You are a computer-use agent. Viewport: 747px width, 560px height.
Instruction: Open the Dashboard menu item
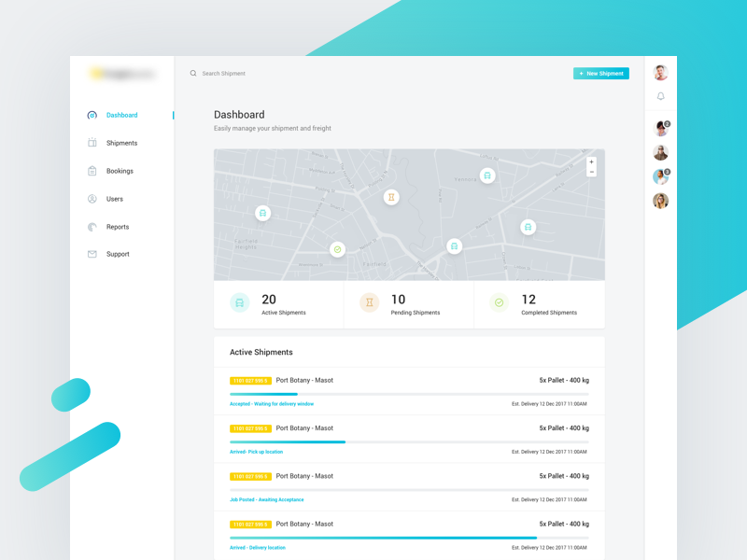tap(121, 116)
